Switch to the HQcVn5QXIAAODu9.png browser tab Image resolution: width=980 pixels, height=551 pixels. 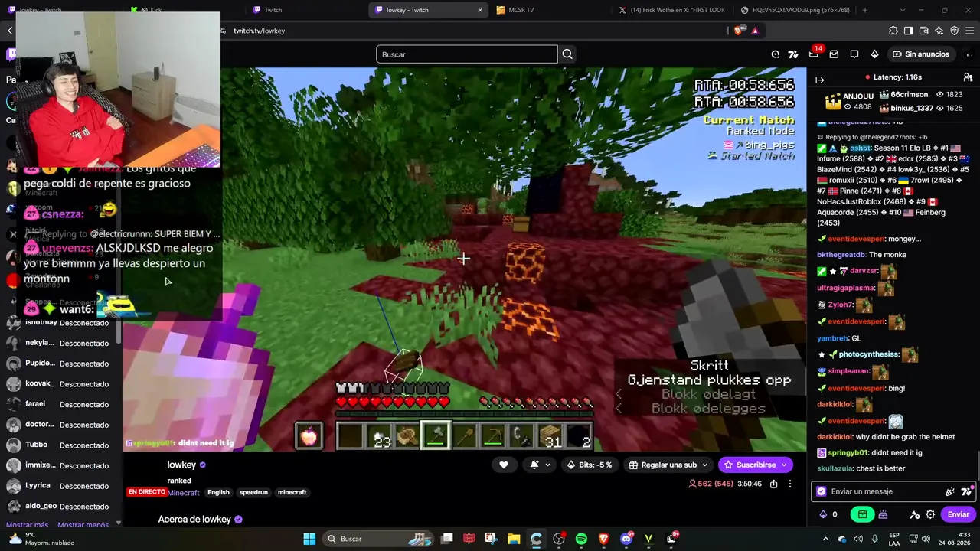pyautogui.click(x=795, y=10)
